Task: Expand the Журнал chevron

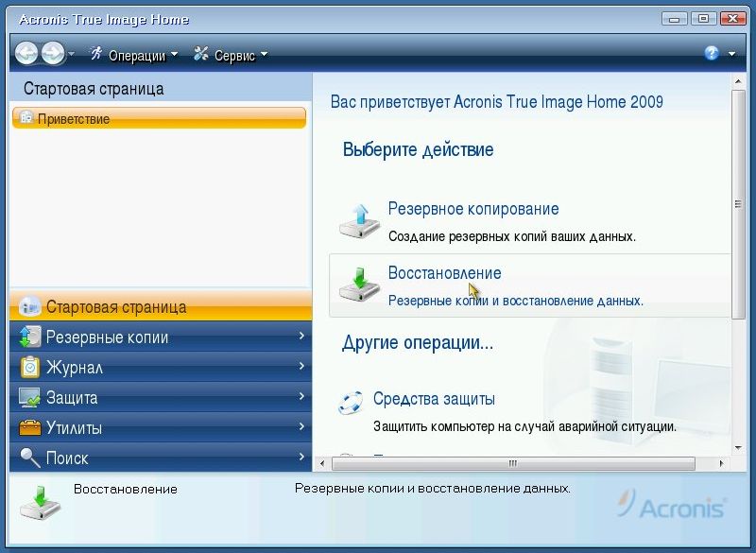Action: point(301,366)
